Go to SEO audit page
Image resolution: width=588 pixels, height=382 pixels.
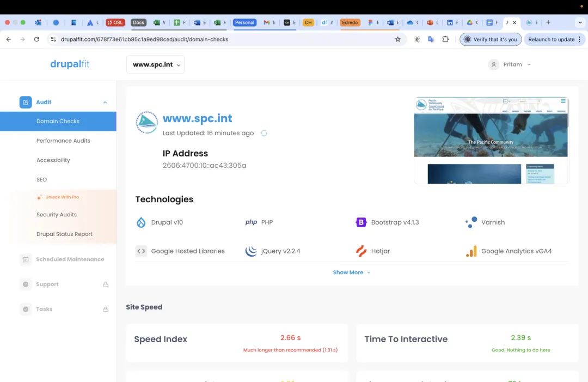[x=41, y=179]
